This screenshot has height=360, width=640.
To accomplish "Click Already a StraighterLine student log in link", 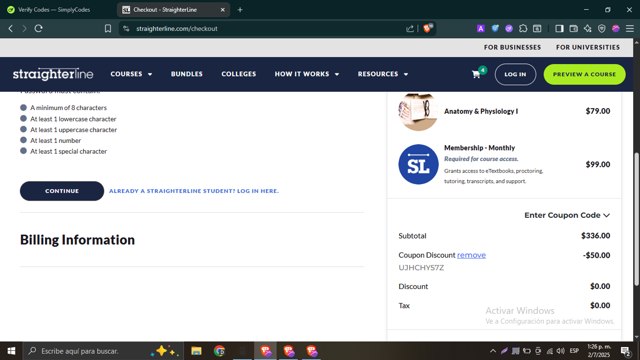I will (194, 191).
